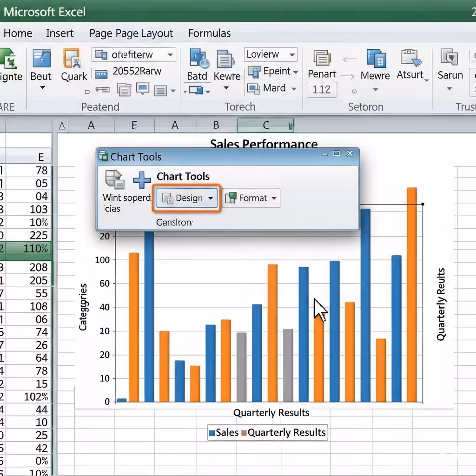Expand the arrow under Sarun
This screenshot has height=476, width=476.
(450, 89)
